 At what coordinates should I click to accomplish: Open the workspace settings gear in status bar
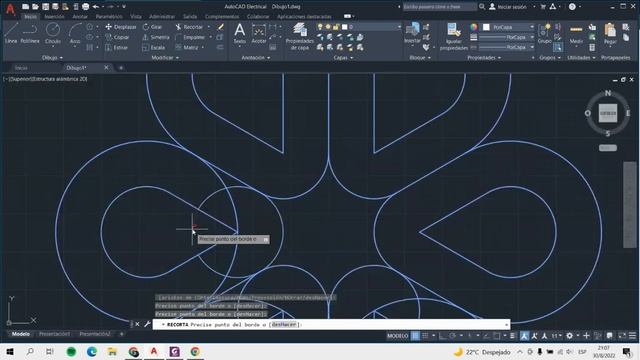[569, 336]
